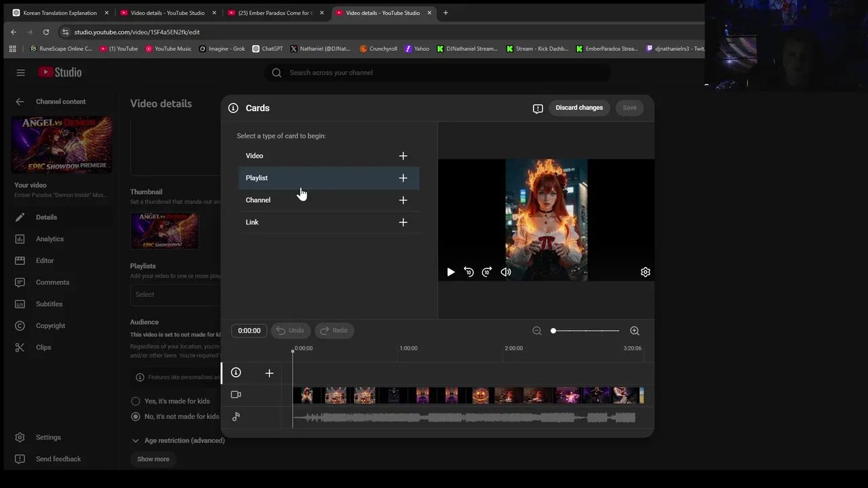The width and height of the screenshot is (868, 488).
Task: Open YouTube Music bookmark
Action: coord(168,49)
